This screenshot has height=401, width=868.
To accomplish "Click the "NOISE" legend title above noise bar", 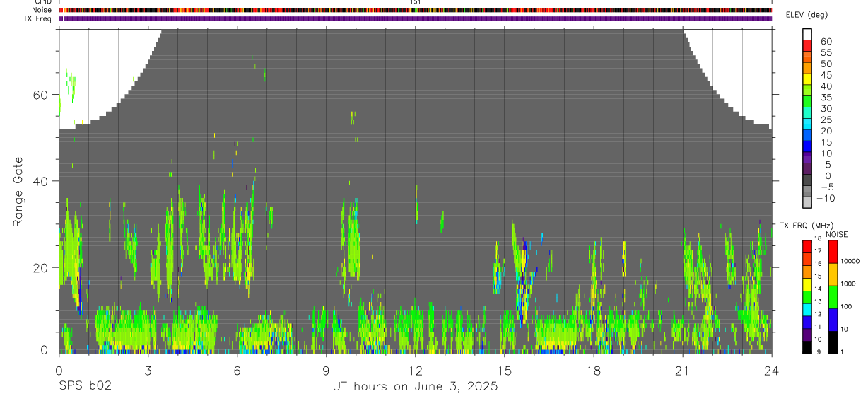I will tap(838, 234).
